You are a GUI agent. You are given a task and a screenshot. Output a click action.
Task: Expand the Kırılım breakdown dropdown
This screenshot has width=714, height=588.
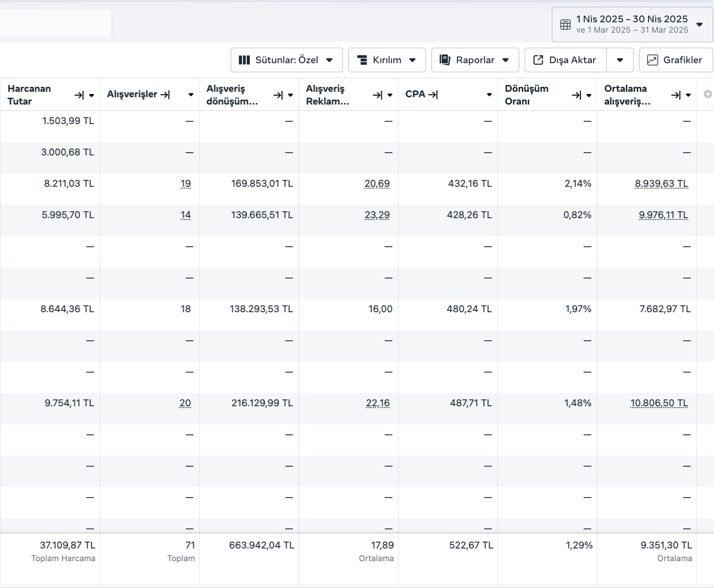[x=387, y=60]
